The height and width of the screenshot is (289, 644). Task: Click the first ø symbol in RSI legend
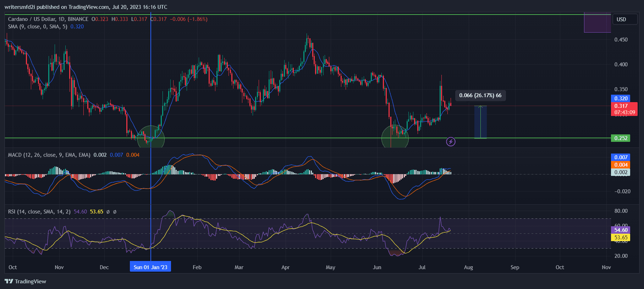pos(108,212)
